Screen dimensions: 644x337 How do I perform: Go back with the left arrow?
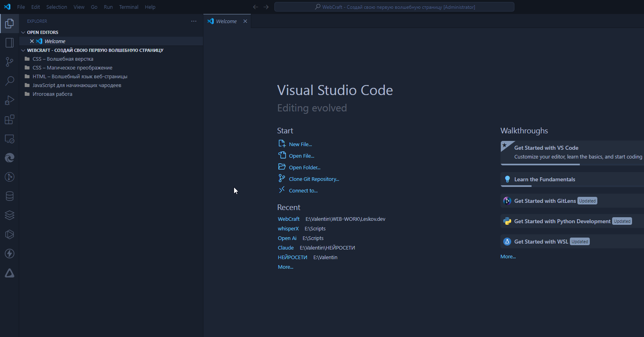click(256, 7)
